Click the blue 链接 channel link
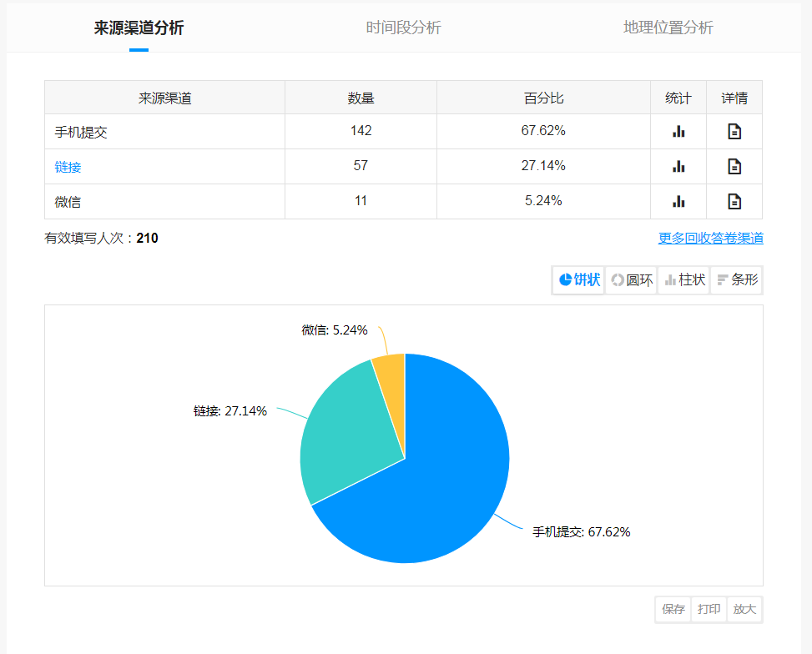Screen dimensions: 812x654 (68, 167)
